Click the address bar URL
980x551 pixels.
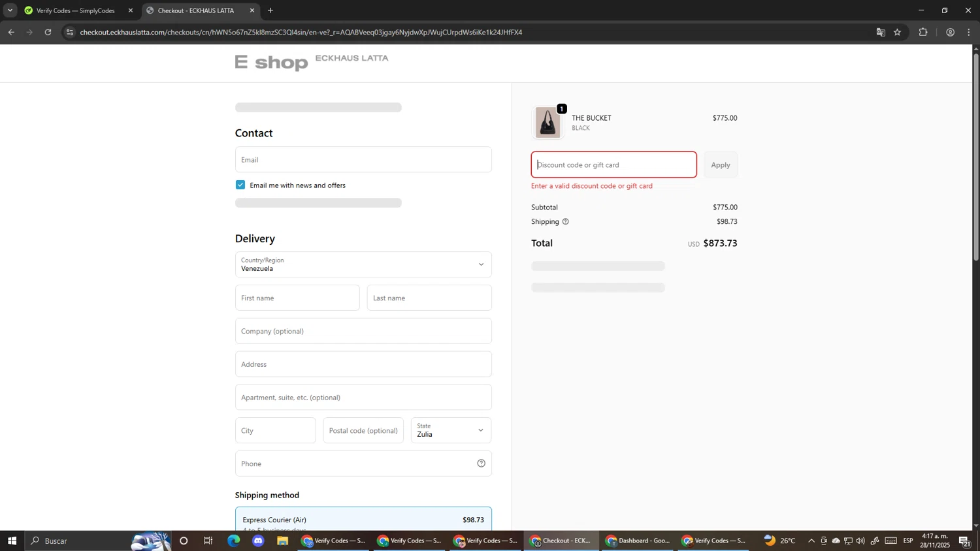(x=301, y=32)
